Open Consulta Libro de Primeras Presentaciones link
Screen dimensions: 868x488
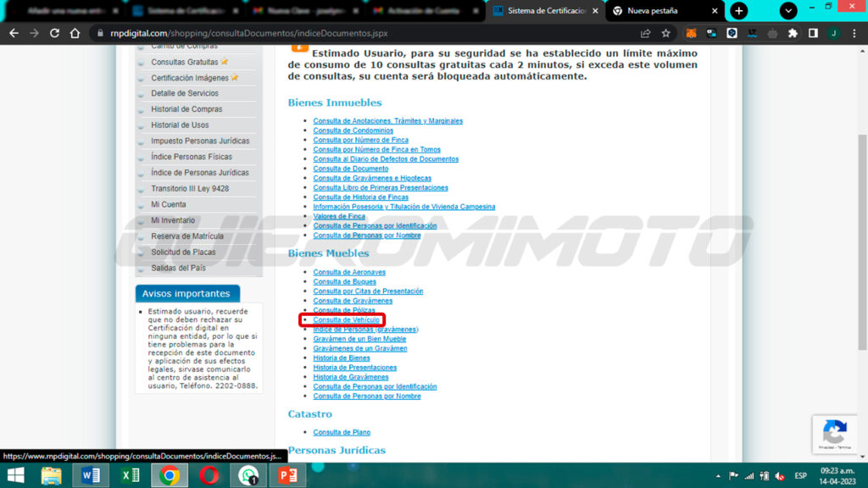[x=381, y=187]
